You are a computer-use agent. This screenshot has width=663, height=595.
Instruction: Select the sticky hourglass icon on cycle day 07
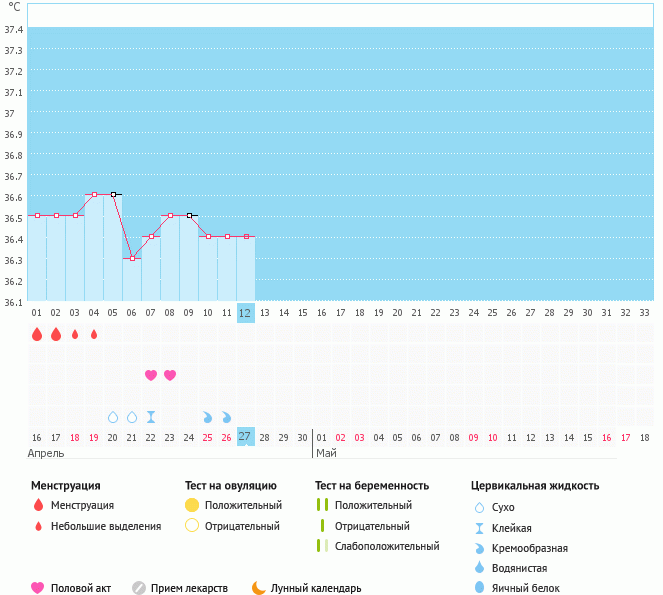151,417
